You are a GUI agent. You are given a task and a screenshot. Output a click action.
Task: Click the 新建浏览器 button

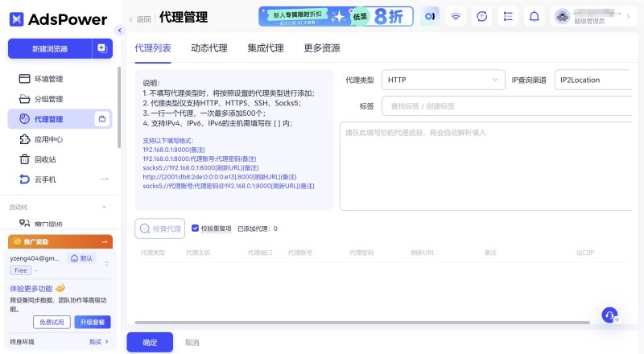pyautogui.click(x=50, y=49)
